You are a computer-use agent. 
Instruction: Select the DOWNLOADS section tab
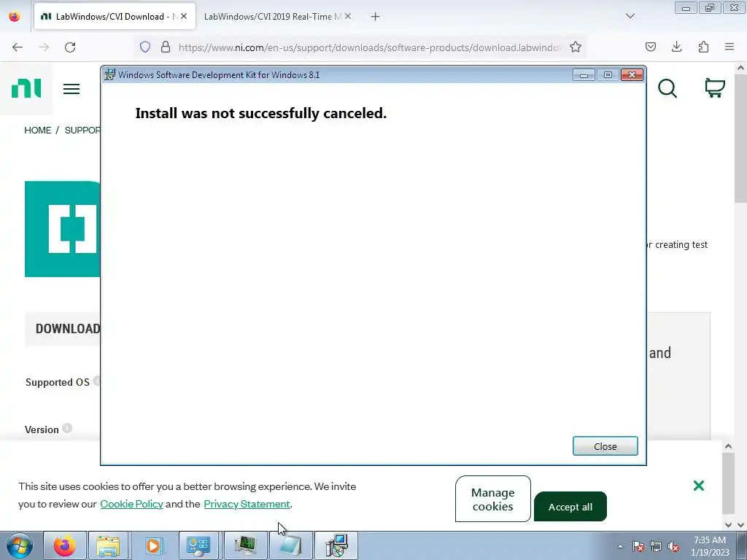pos(68,329)
